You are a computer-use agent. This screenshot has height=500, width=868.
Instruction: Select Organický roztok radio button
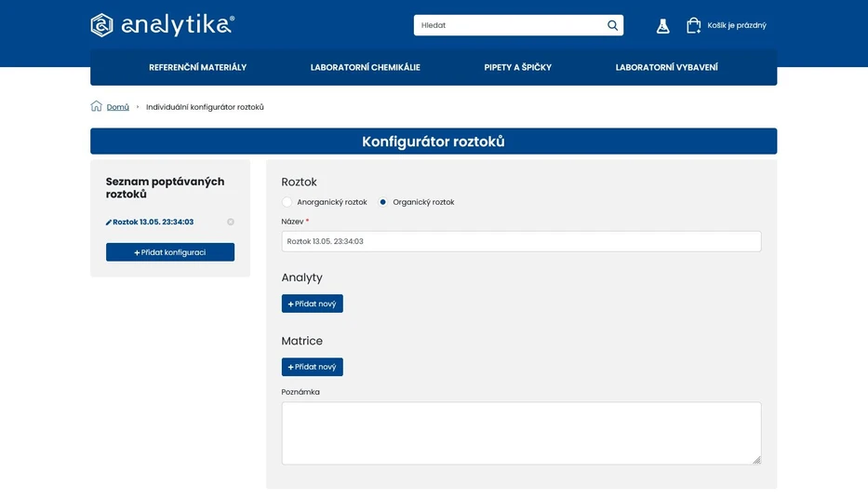[x=382, y=202]
